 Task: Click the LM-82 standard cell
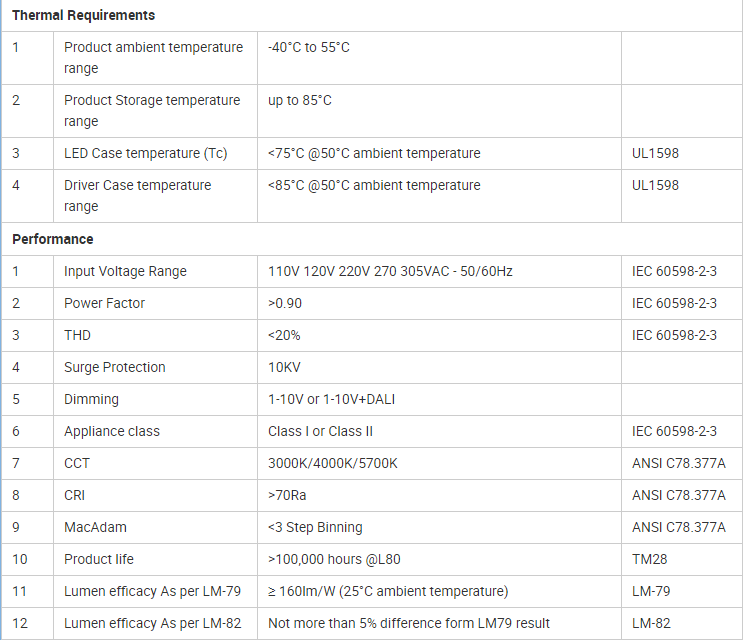point(651,623)
